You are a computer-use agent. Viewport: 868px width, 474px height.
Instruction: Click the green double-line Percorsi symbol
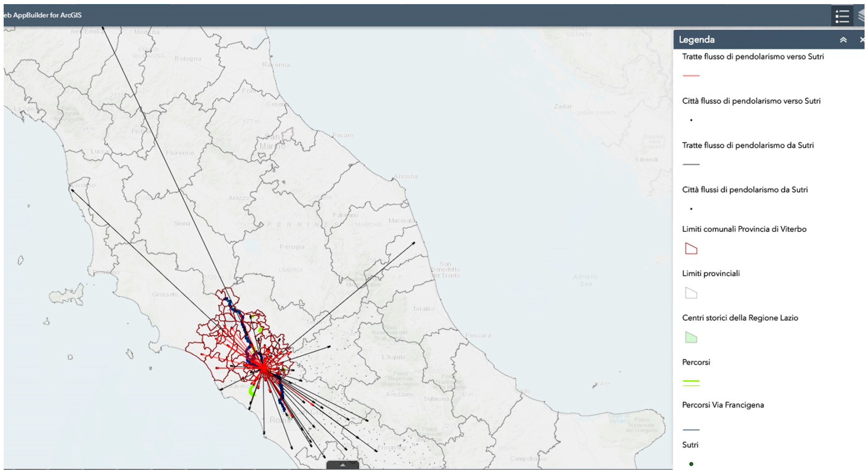click(691, 383)
